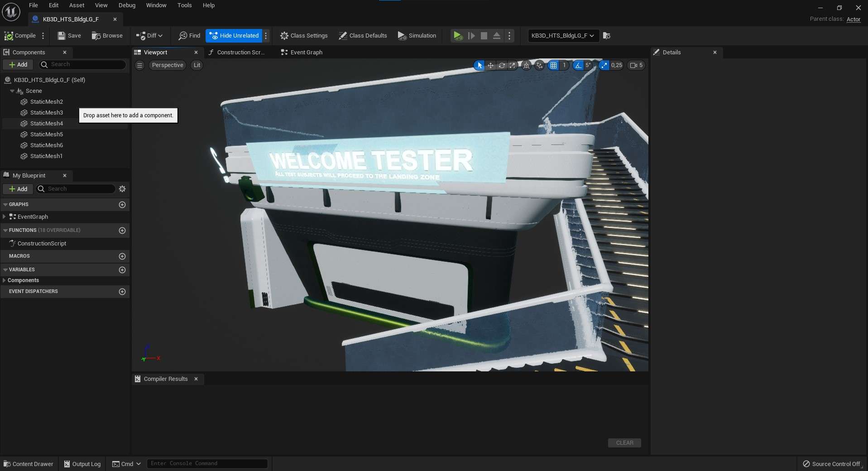
Task: Toggle Hide Unrelated nodes
Action: [234, 36]
